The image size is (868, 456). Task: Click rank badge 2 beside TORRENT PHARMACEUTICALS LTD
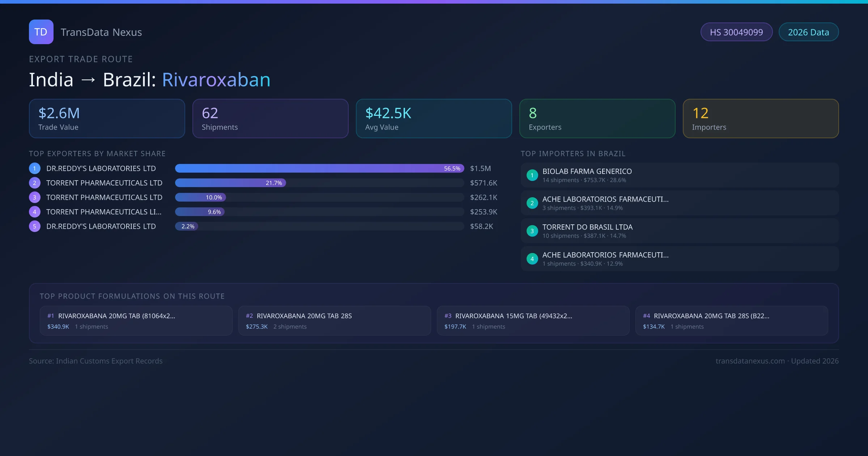(34, 183)
